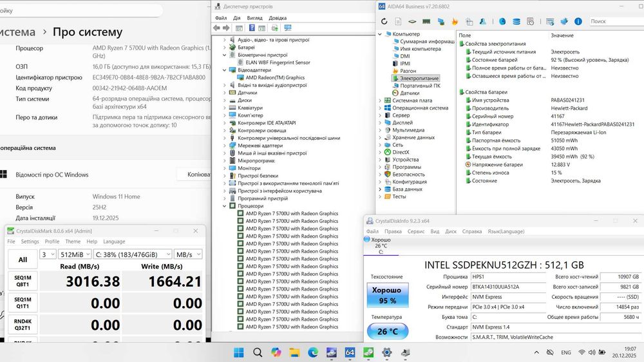Click the AIDA64 memory module toolbar icon
644x362 pixels.
click(426, 21)
